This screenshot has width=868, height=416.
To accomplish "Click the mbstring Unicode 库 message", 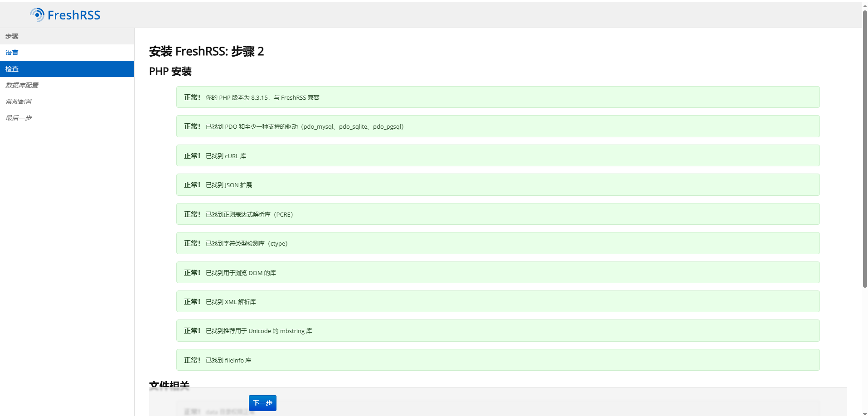I will click(x=498, y=331).
